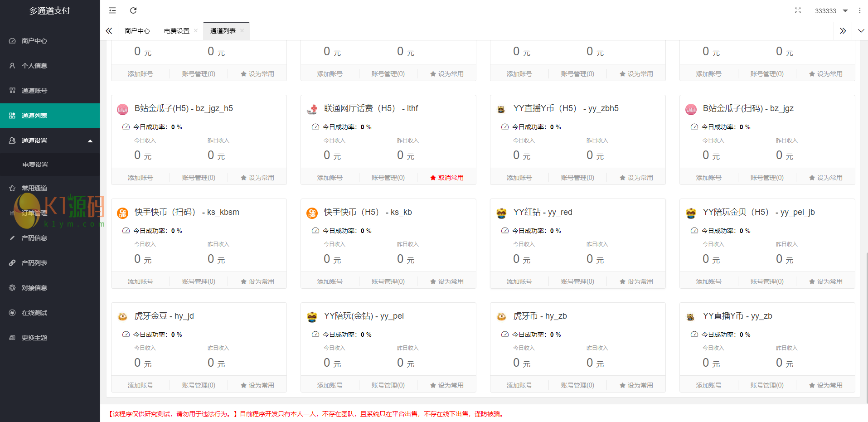868x422 pixels.
Task: Unfavorite 联通网厅话费 via 取消常用
Action: coord(447,178)
